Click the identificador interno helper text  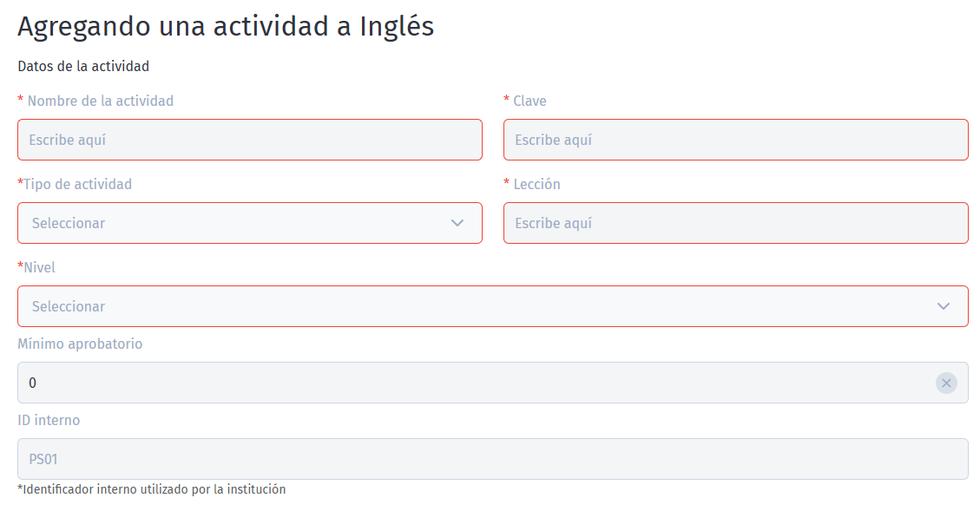[x=152, y=489]
